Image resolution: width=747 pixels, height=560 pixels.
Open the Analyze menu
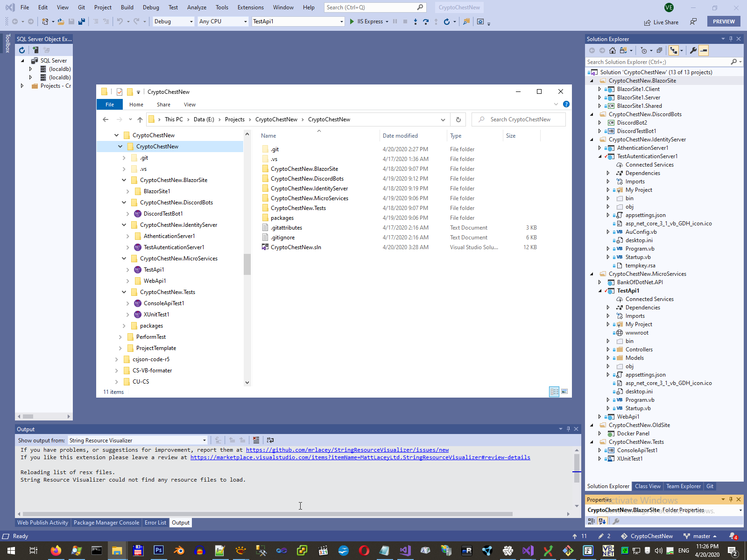click(x=197, y=7)
